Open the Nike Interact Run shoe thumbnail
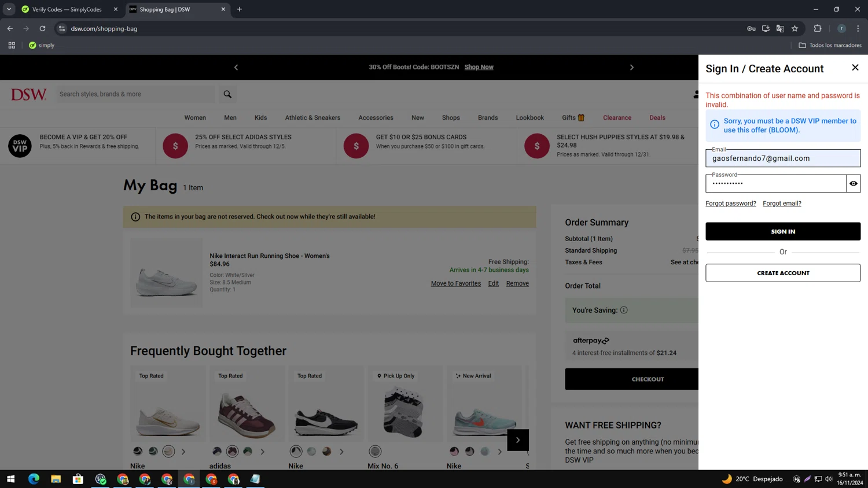This screenshot has height=488, width=868. pyautogui.click(x=166, y=273)
